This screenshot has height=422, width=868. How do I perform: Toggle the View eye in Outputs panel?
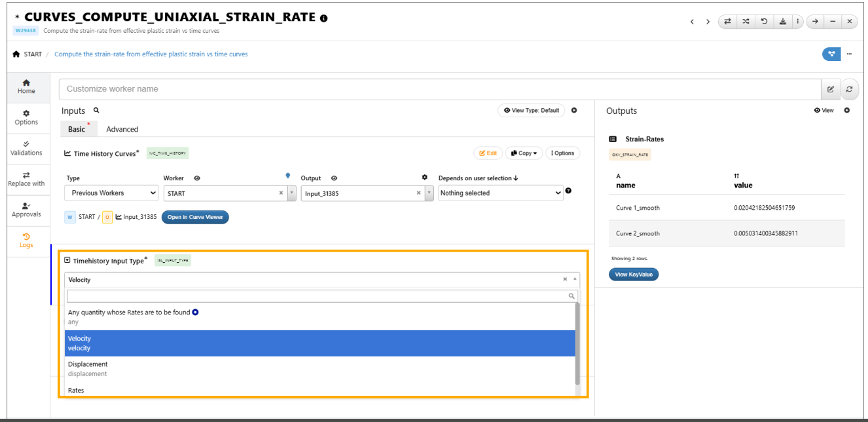(823, 111)
